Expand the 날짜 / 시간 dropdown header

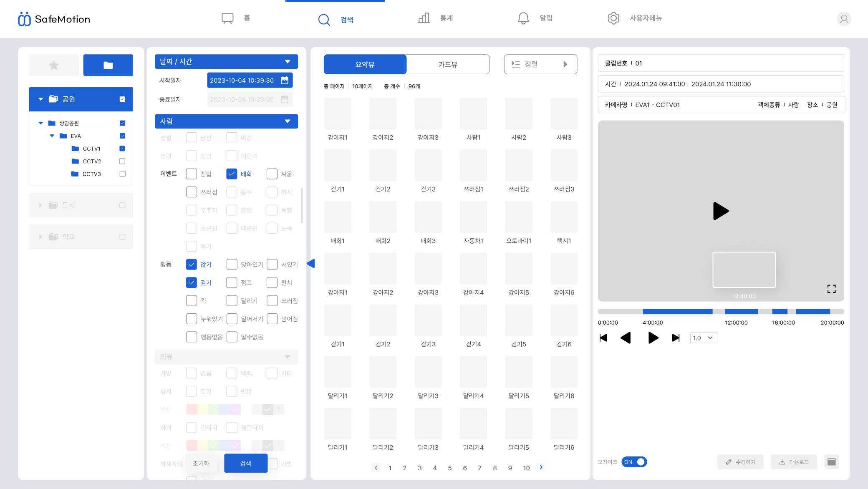click(x=226, y=61)
